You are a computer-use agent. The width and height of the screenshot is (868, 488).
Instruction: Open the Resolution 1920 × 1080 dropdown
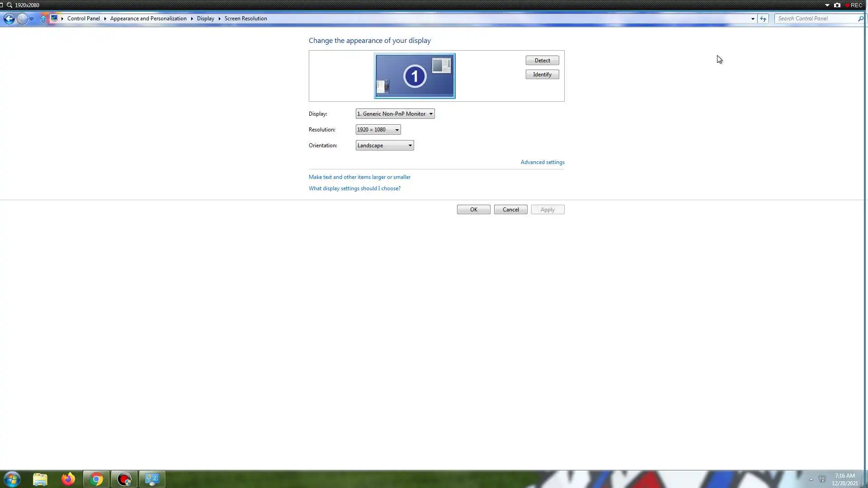[378, 130]
